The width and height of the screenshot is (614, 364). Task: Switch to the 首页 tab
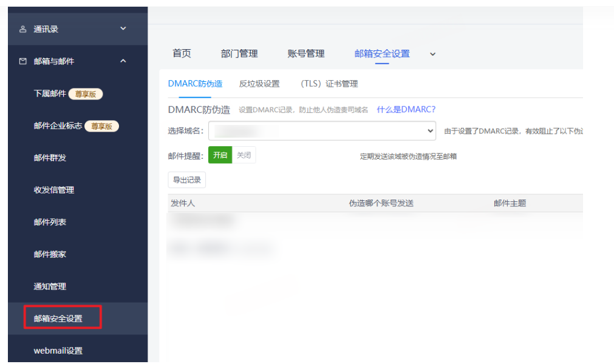click(x=181, y=53)
